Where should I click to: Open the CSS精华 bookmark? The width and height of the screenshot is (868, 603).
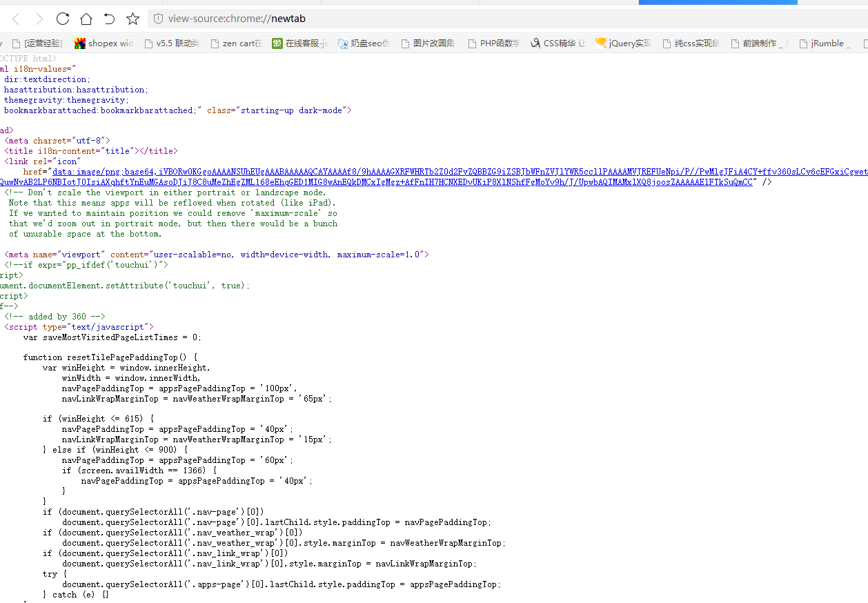(558, 43)
